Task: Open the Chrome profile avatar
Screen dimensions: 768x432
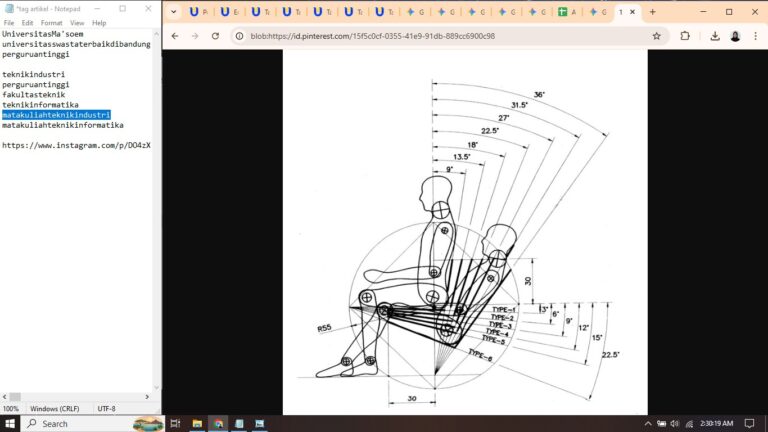Action: (x=735, y=36)
